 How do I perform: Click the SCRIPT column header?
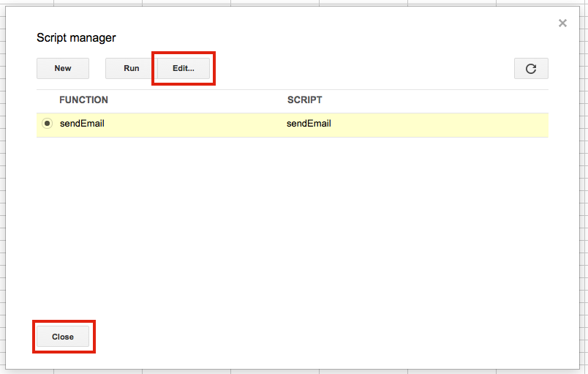pos(304,100)
